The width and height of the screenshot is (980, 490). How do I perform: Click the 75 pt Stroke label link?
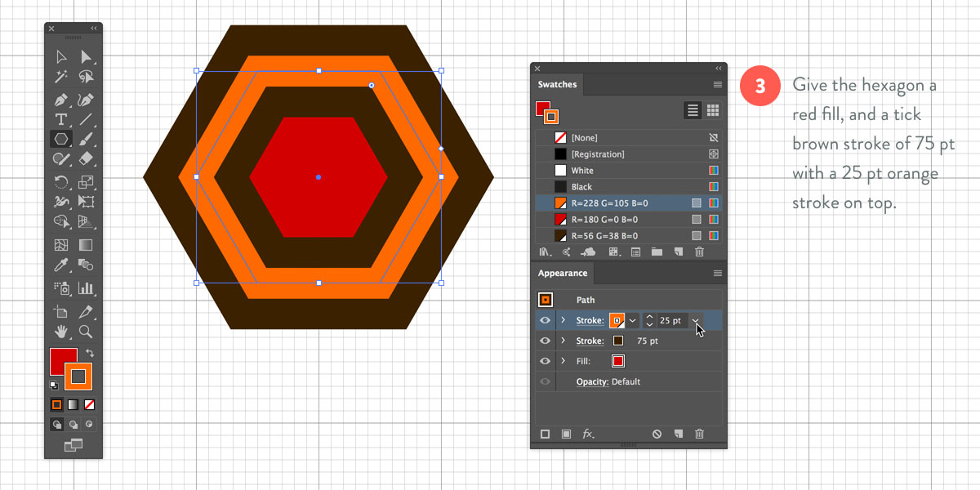[x=590, y=341]
